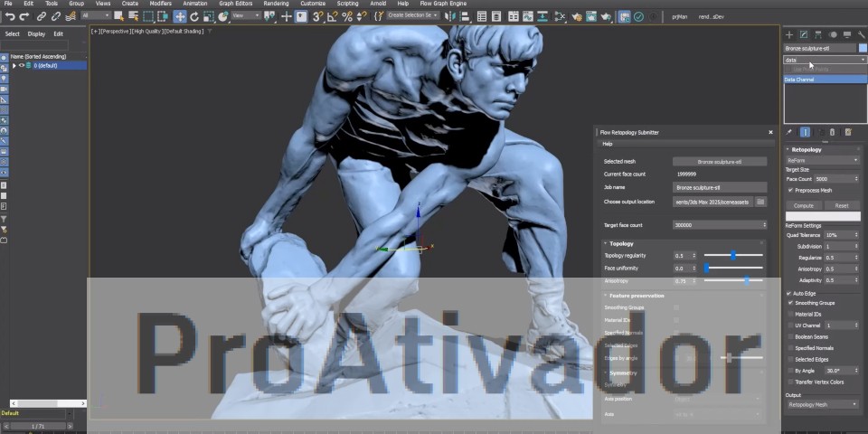Viewport: 868px width, 434px height.
Task: Open the Output Retopology Mesh dropdown
Action: [x=823, y=405]
